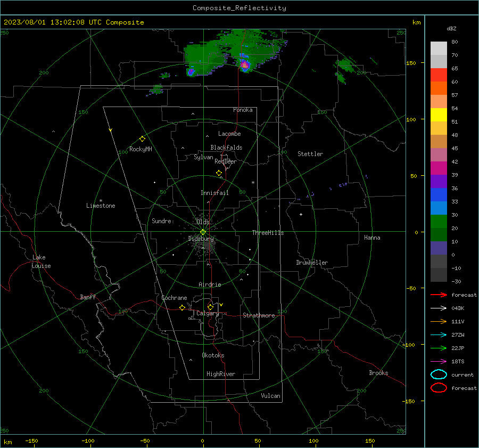Select the red 65 dBZ color swatch
The width and height of the screenshot is (479, 448).
click(439, 75)
